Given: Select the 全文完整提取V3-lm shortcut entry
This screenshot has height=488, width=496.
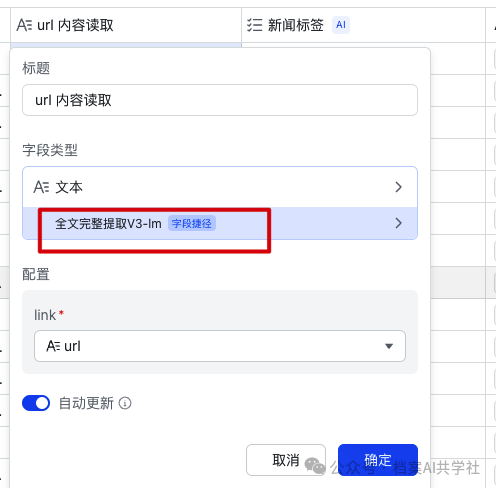Looking at the screenshot, I should click(x=220, y=223).
